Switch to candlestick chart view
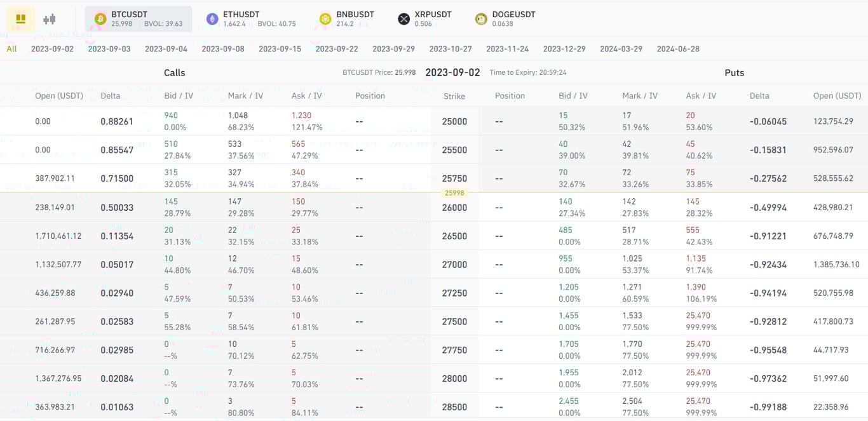Screen dimensions: 868x421 49,18
